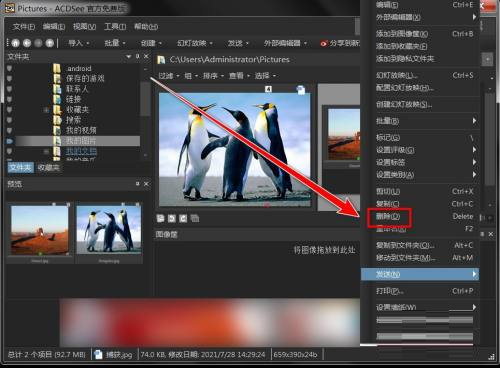Open the 编辑 menu in the menu bar

click(54, 27)
